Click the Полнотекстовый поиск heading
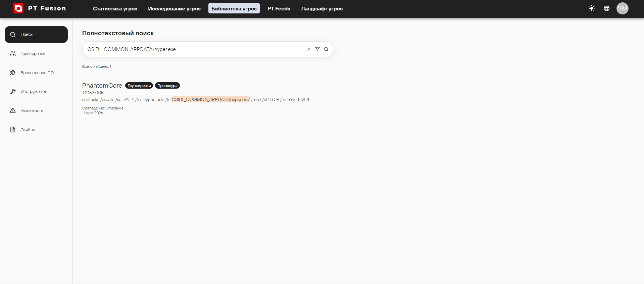This screenshot has height=284, width=644. coord(118,33)
